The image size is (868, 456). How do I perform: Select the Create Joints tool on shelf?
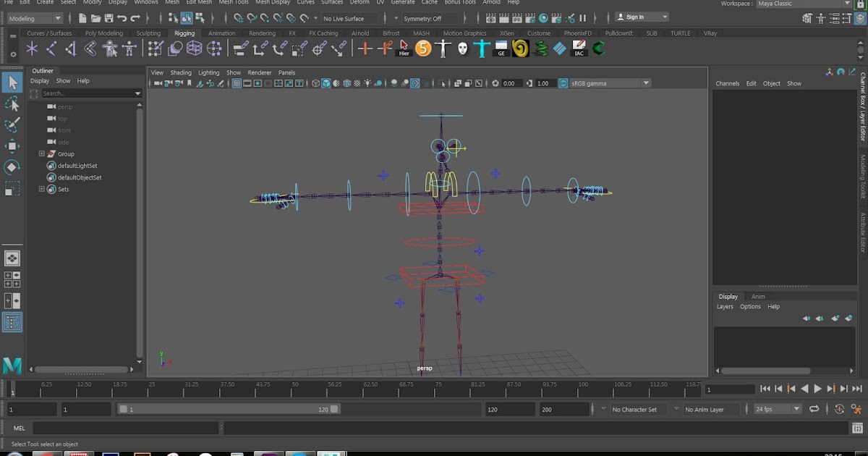tap(51, 48)
